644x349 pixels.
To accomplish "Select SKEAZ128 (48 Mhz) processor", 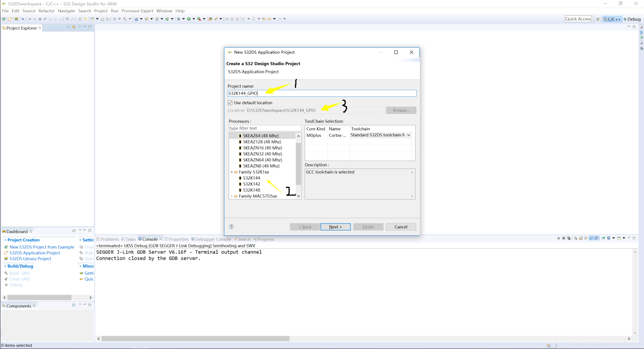I will (262, 142).
